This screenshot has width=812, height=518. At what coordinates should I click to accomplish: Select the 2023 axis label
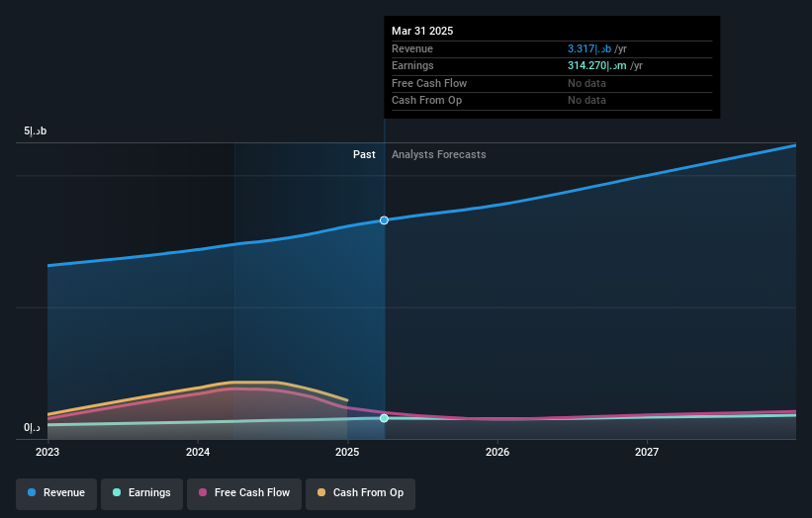pyautogui.click(x=47, y=452)
